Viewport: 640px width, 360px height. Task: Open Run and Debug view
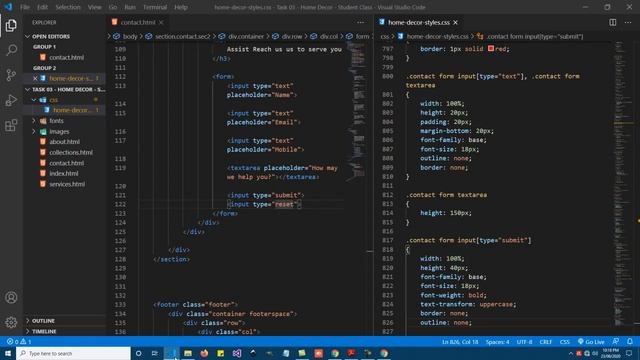coord(11,100)
